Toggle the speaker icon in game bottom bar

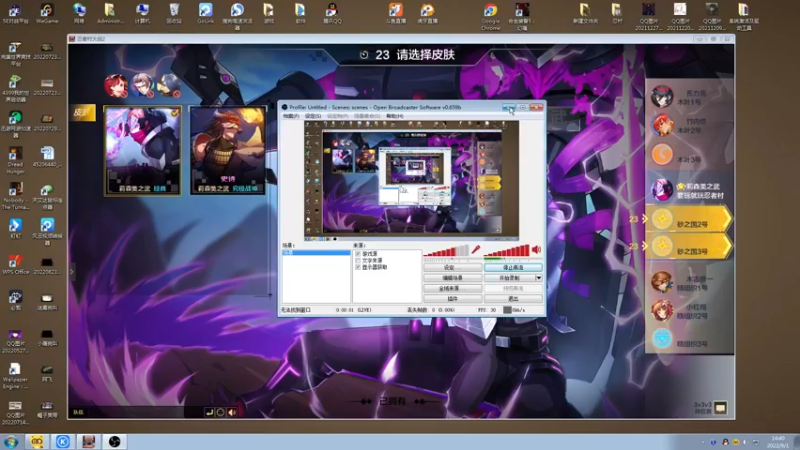tap(232, 412)
